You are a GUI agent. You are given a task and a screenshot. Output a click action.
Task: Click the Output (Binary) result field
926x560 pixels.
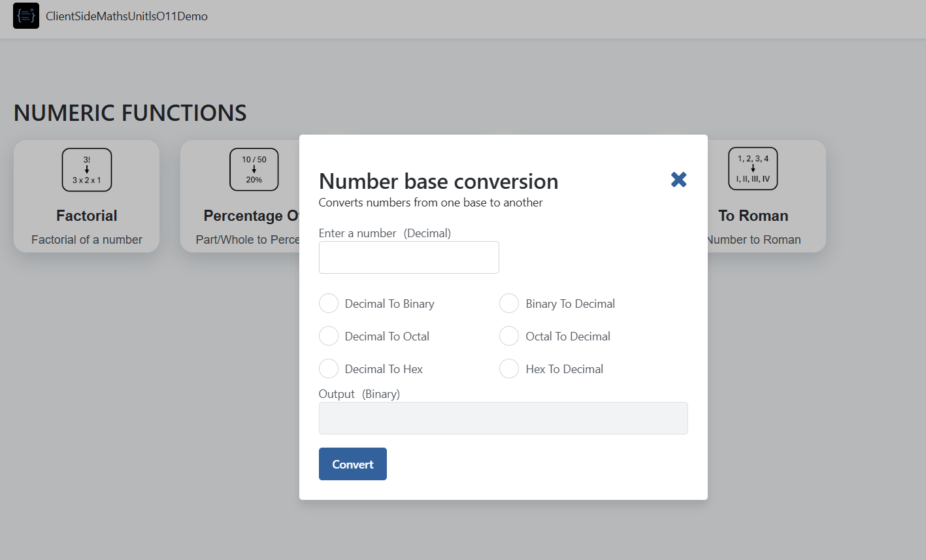[x=503, y=418]
